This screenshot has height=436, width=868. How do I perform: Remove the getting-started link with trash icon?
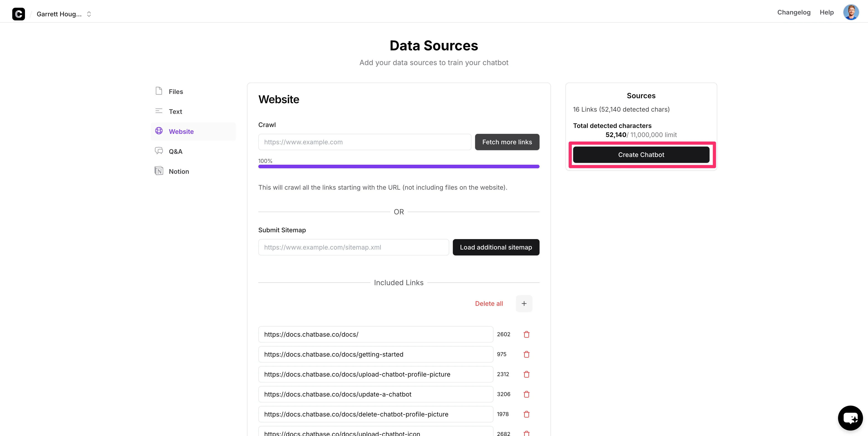tap(526, 354)
